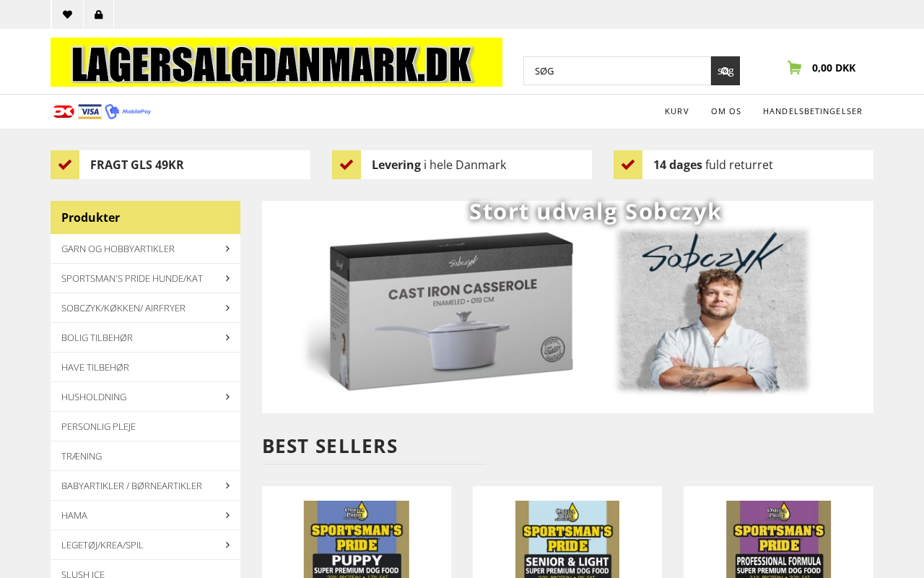Focus the SØG search field
This screenshot has height=578, width=924.
click(617, 71)
